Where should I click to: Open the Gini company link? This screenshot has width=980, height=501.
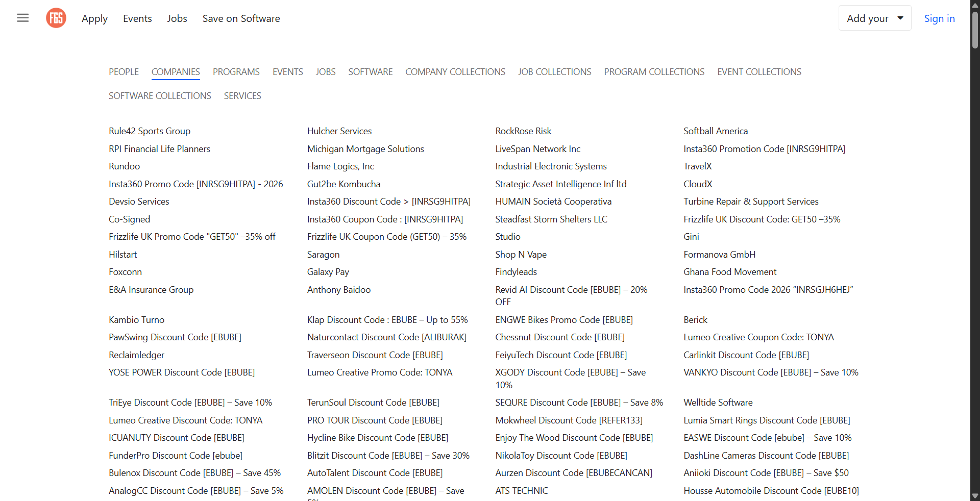692,237
